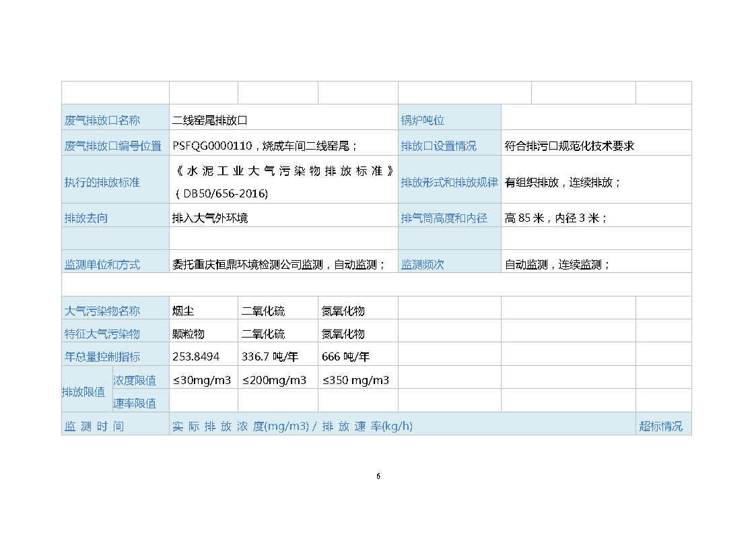Viewport: 756px width, 535px height.
Task: Click the 特征大气污染物 row label
Action: (102, 334)
